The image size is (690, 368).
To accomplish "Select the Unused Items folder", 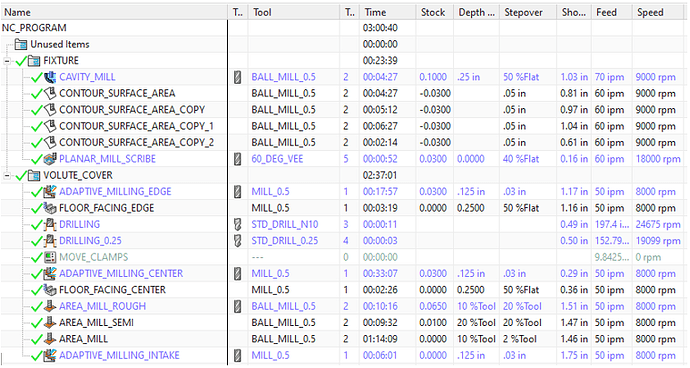I will pos(59,44).
